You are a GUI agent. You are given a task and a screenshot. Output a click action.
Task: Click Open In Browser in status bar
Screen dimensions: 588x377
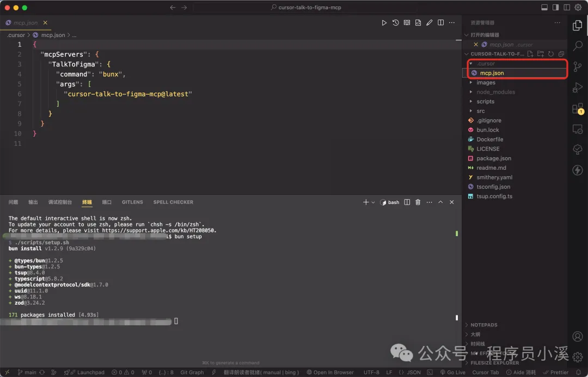point(330,373)
